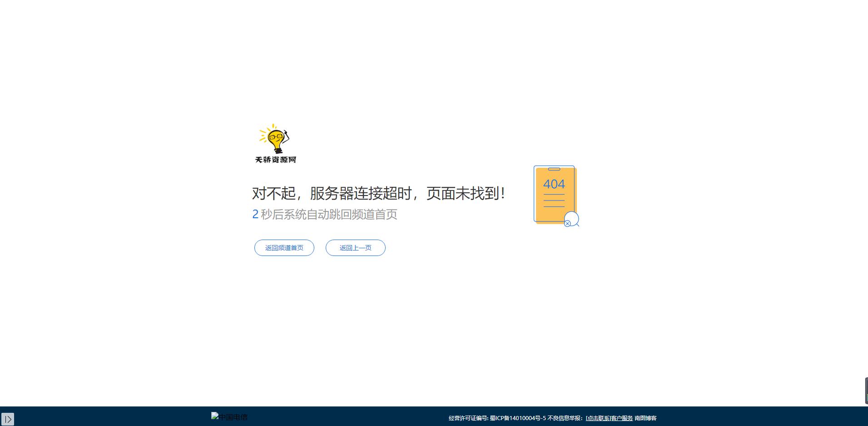Click the dark widget on the right edge
868x426 pixels.
tap(866, 391)
